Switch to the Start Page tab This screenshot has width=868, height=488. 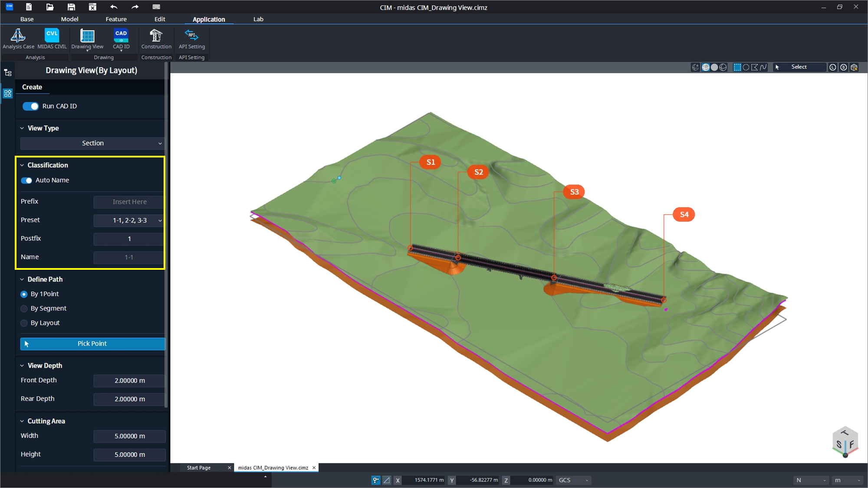pos(199,468)
